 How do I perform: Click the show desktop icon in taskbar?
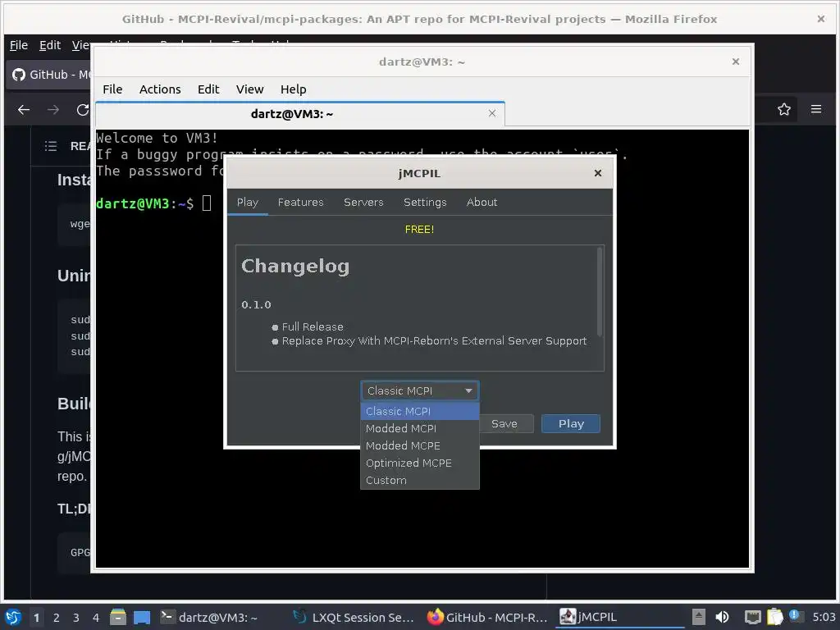click(x=142, y=617)
